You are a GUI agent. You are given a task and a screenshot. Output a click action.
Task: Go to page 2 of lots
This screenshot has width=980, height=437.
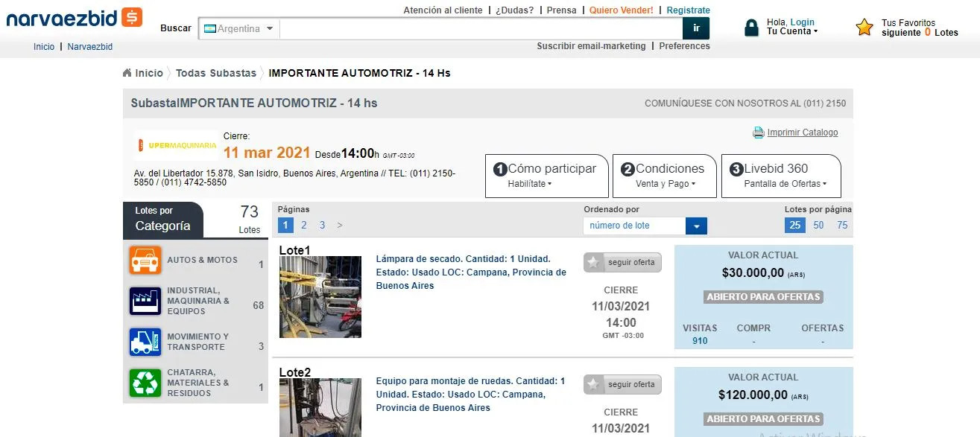coord(304,225)
